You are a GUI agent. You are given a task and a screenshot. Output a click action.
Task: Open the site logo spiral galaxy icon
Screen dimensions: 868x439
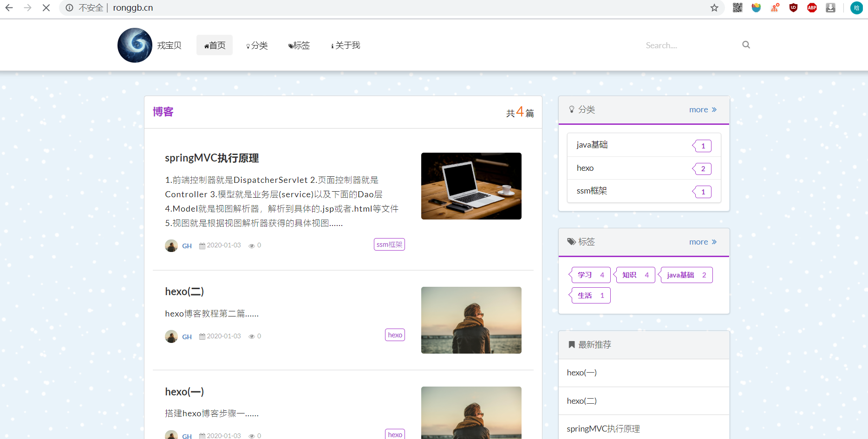coord(134,45)
